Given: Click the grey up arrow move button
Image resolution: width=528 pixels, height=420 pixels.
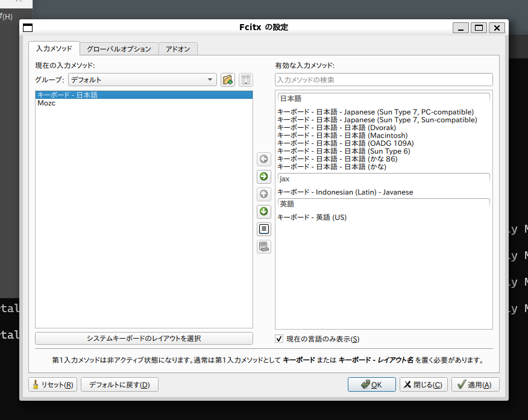Looking at the screenshot, I should tap(263, 194).
